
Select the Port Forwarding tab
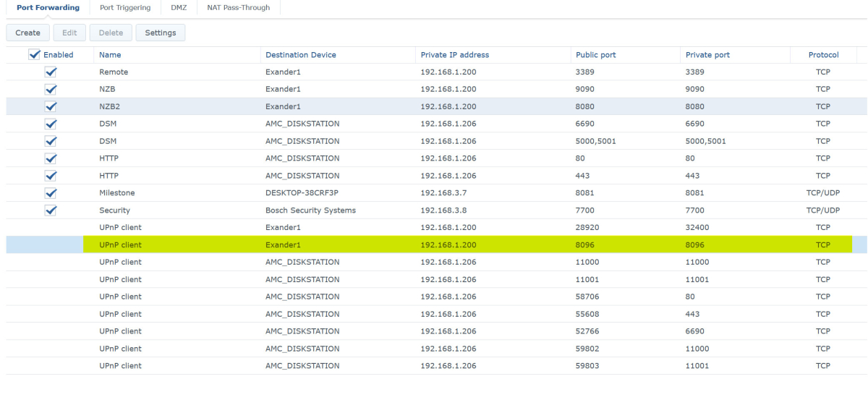pyautogui.click(x=48, y=8)
